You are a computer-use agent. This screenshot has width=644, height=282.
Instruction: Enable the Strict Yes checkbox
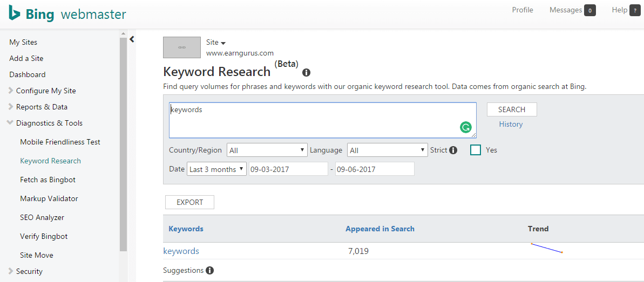pyautogui.click(x=476, y=150)
